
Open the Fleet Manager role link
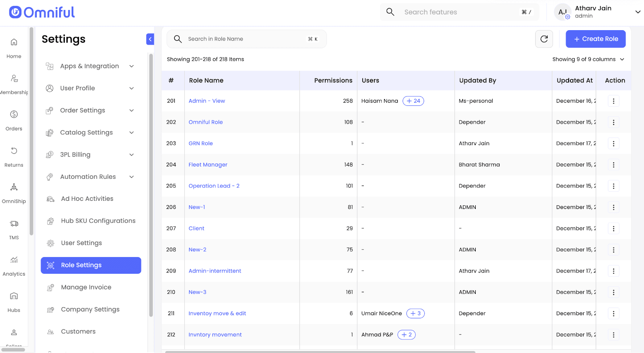pos(208,165)
